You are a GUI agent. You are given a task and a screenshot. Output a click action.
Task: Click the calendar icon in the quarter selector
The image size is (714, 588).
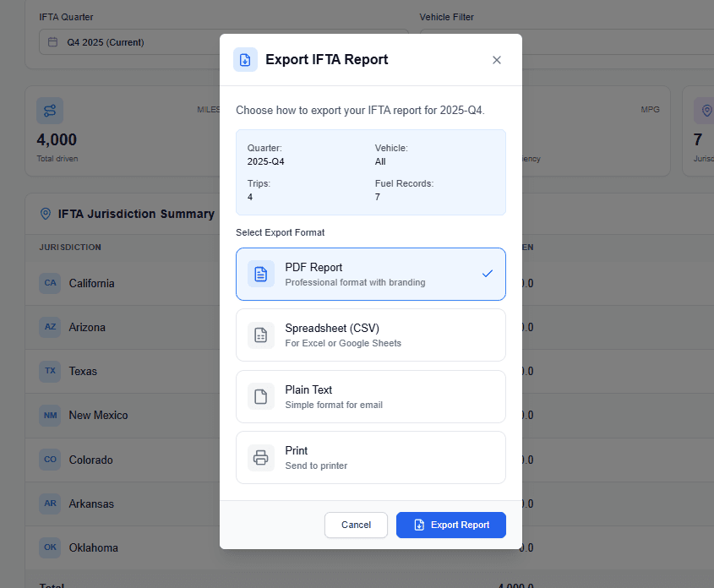coord(52,41)
